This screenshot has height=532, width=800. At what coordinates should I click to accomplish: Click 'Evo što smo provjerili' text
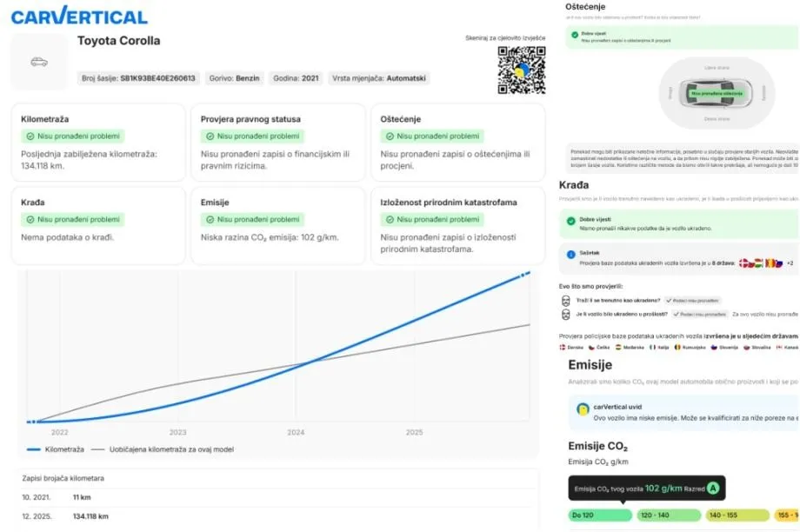pyautogui.click(x=590, y=286)
